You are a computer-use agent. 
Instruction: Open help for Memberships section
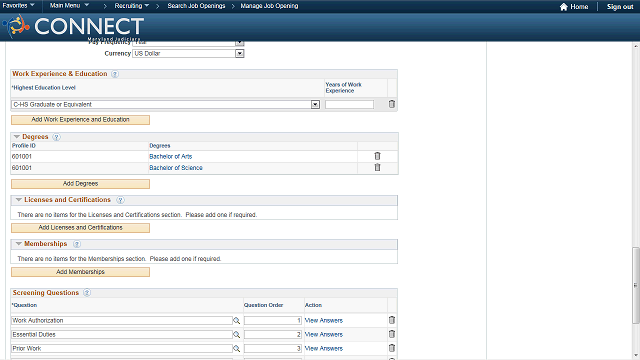(77, 244)
